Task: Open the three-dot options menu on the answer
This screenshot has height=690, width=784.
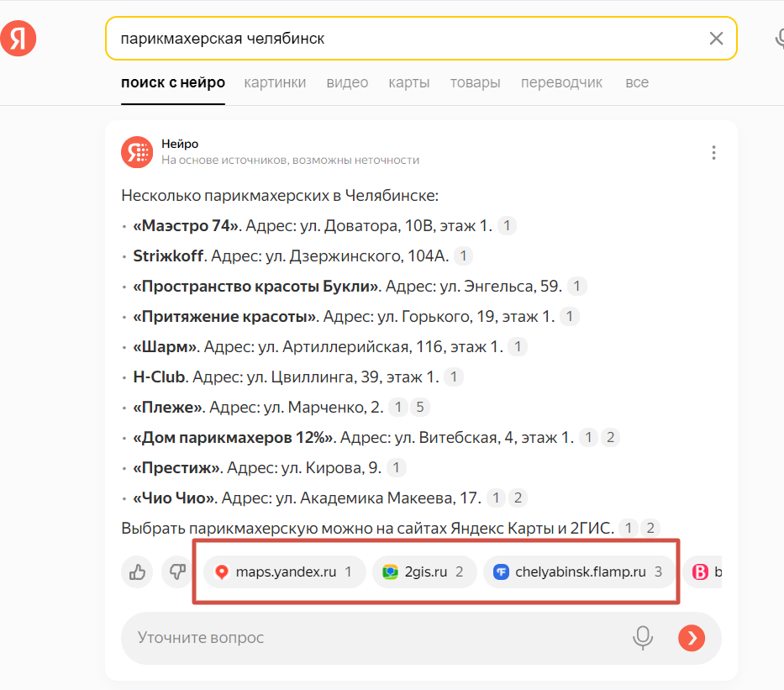Action: [x=713, y=152]
